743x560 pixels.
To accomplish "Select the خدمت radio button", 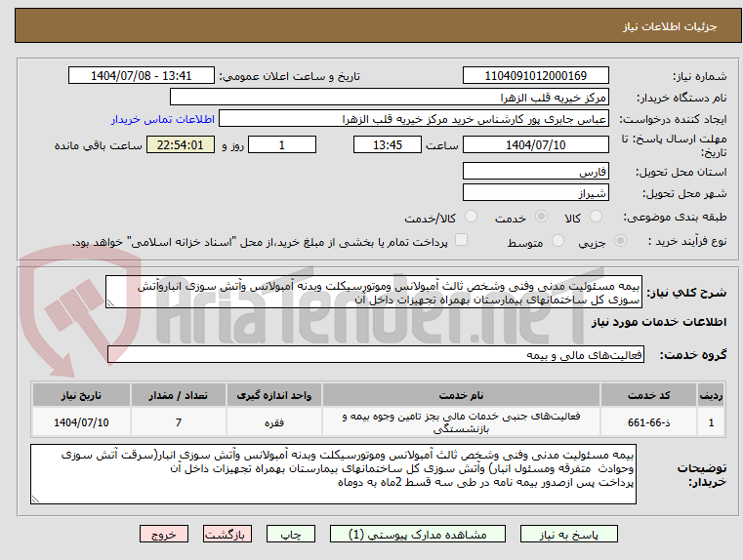I will 541,217.
